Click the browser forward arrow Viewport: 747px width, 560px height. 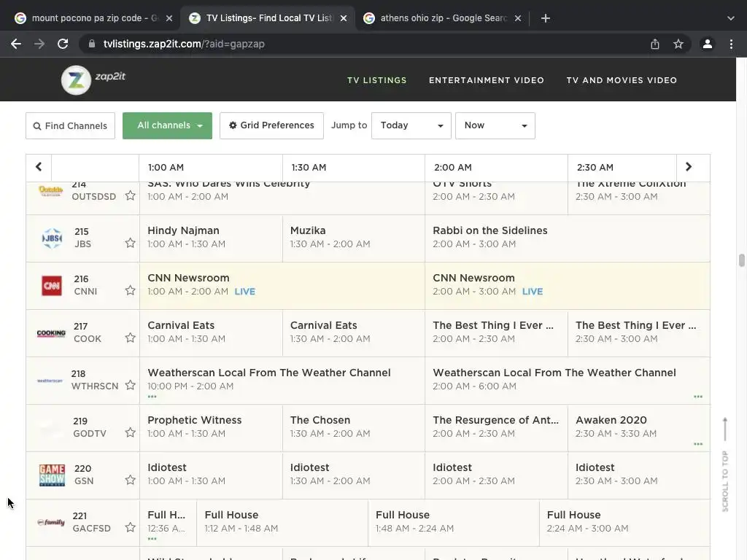click(39, 44)
